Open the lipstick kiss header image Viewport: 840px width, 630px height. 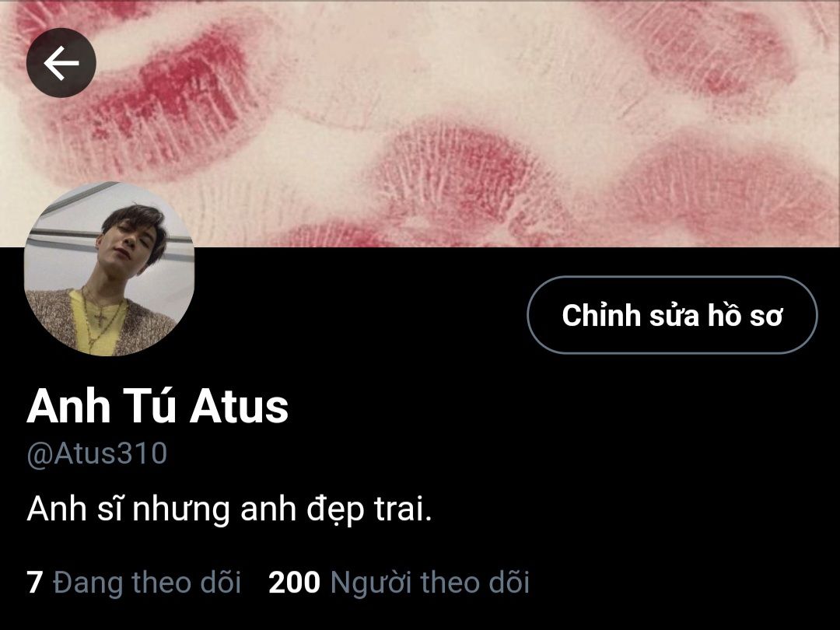pos(420,123)
